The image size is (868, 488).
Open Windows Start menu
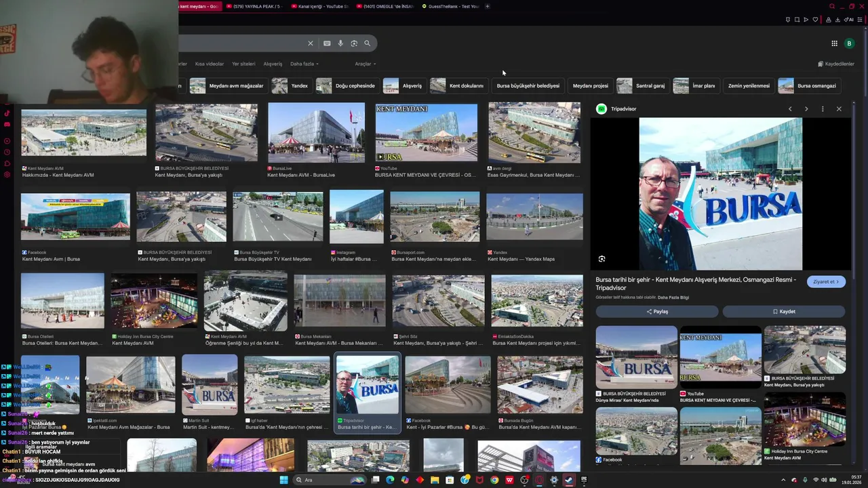click(x=284, y=480)
